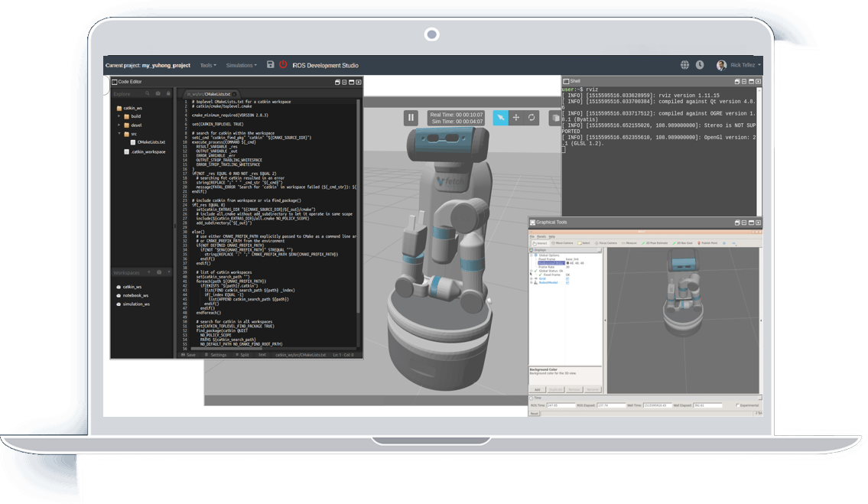Image resolution: width=868 pixels, height=504 pixels.
Task: Click the clock icon in top bar
Action: 700,65
